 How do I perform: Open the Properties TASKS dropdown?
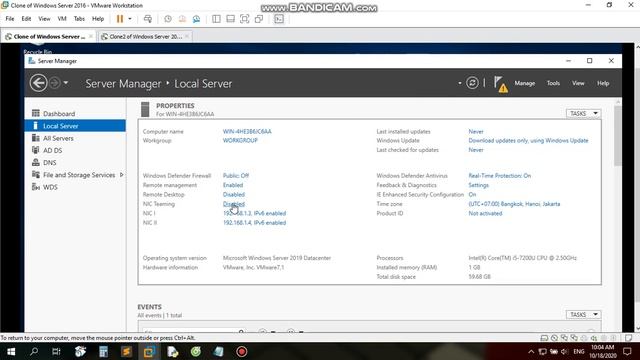point(583,113)
